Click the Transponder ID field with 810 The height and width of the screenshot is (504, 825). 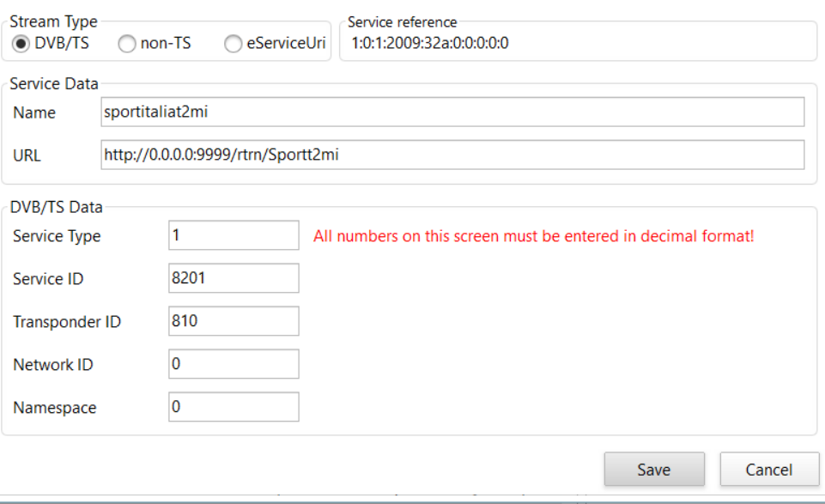(x=234, y=321)
